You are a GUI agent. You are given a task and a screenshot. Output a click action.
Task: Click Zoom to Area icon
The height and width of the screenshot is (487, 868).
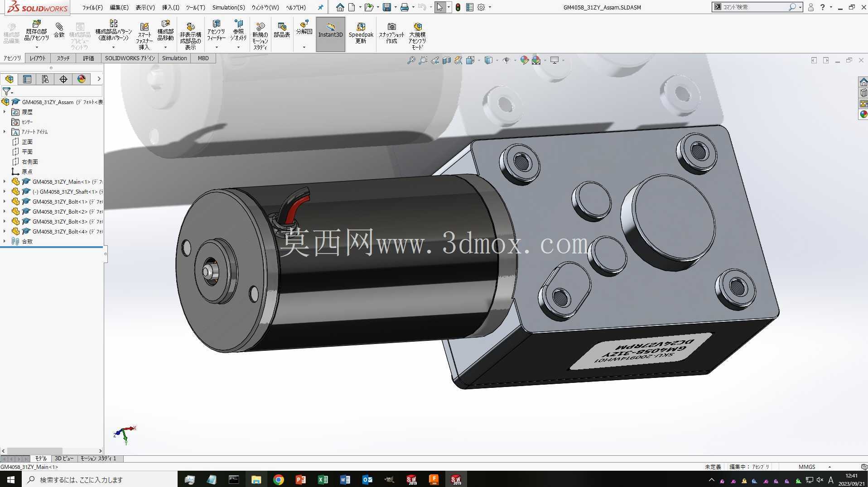[x=423, y=60]
